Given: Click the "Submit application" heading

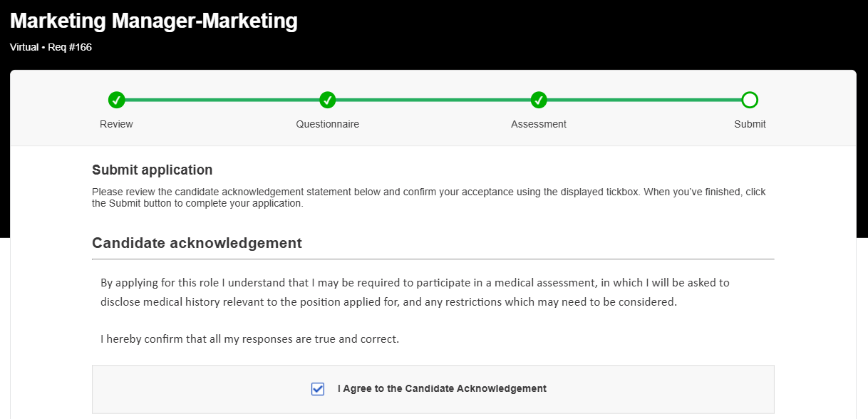Looking at the screenshot, I should coord(153,170).
